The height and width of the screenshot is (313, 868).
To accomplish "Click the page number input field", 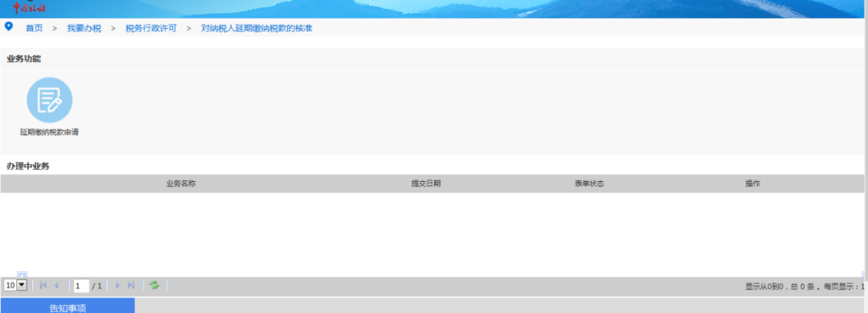I will coord(81,286).
